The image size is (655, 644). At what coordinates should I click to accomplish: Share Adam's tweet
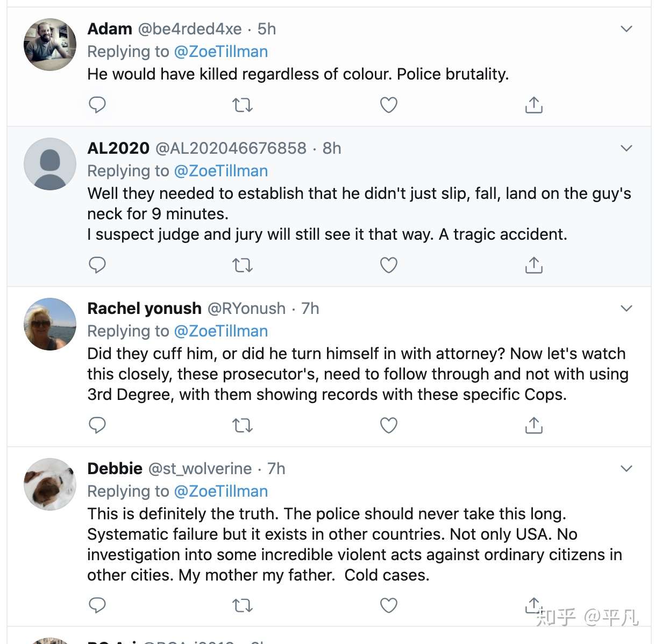coord(533,104)
